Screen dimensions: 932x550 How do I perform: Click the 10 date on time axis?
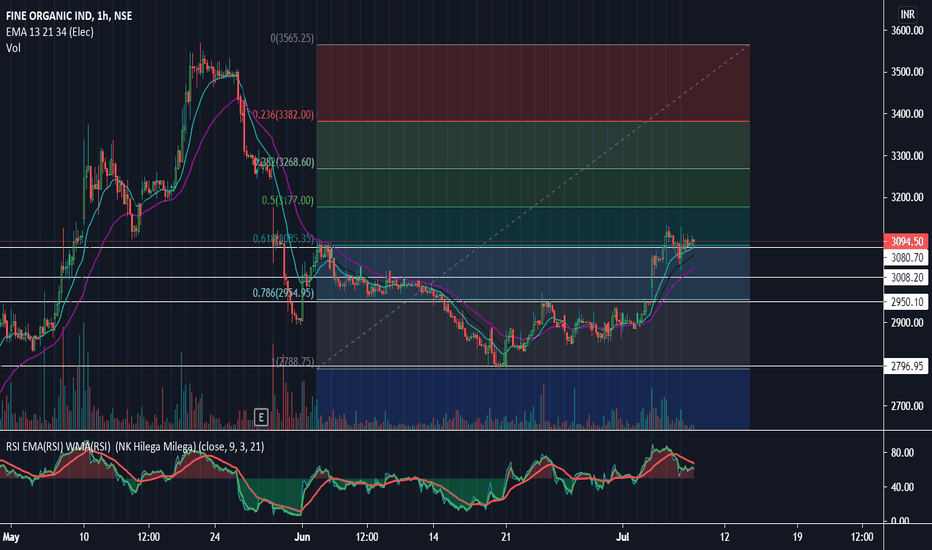pyautogui.click(x=84, y=537)
